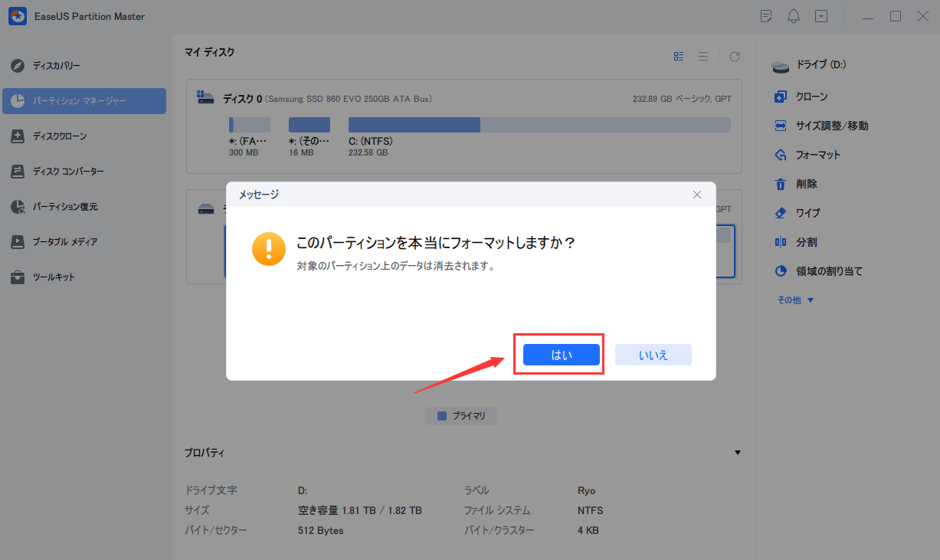The image size is (940, 560).
Task: Open the feedback panel icon
Action: click(766, 16)
